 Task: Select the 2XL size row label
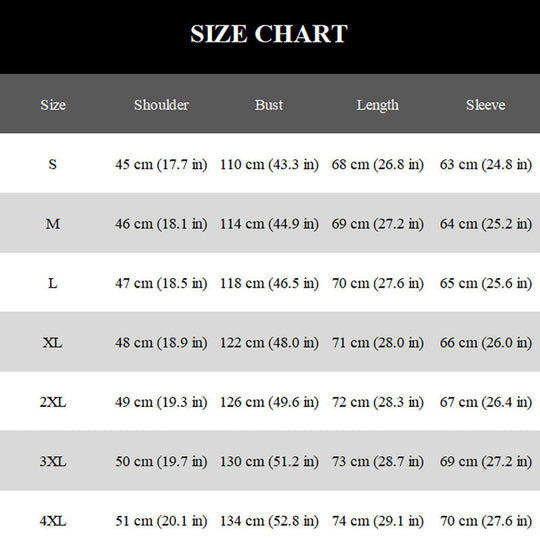(53, 402)
